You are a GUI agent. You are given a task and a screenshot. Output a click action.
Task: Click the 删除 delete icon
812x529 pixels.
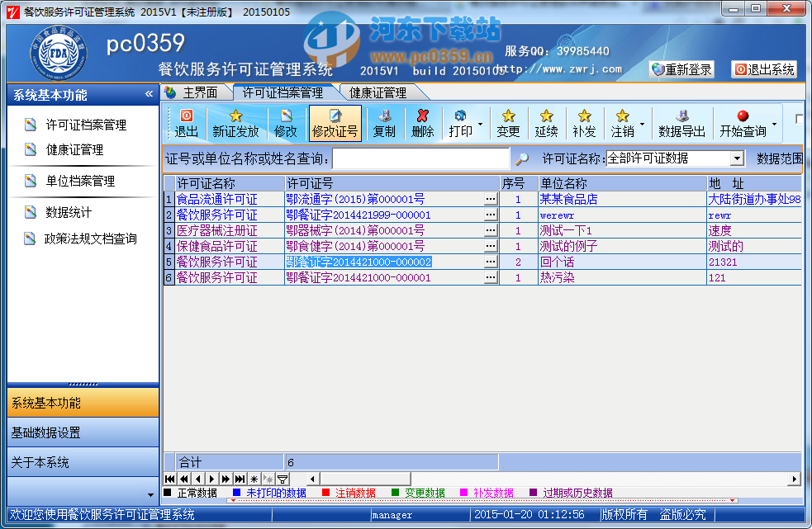[x=424, y=123]
